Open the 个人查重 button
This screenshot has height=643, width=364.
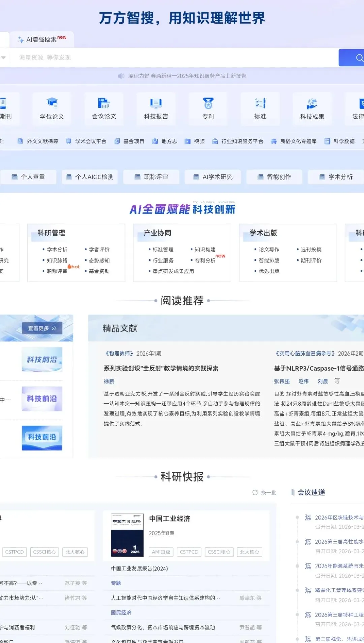[x=28, y=177]
